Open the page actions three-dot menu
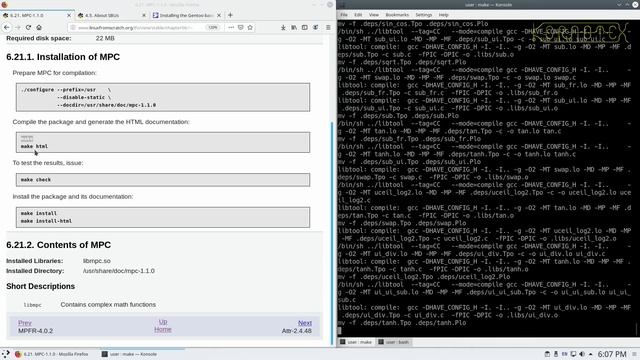The image size is (640, 360). [x=231, y=27]
